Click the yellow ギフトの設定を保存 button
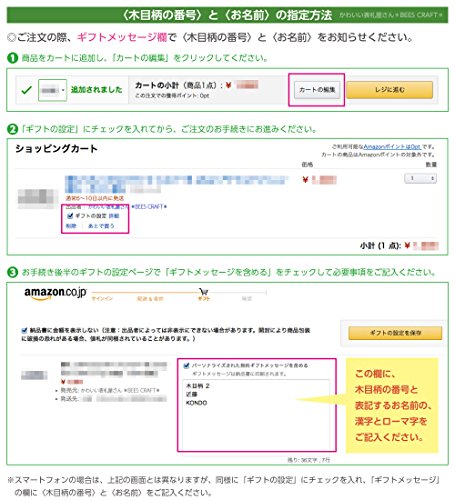Screen dimensions: 455x500 pos(395,333)
